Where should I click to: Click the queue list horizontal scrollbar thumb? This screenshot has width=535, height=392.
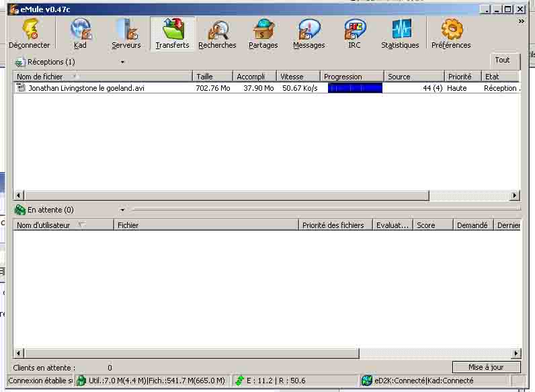pos(192,353)
